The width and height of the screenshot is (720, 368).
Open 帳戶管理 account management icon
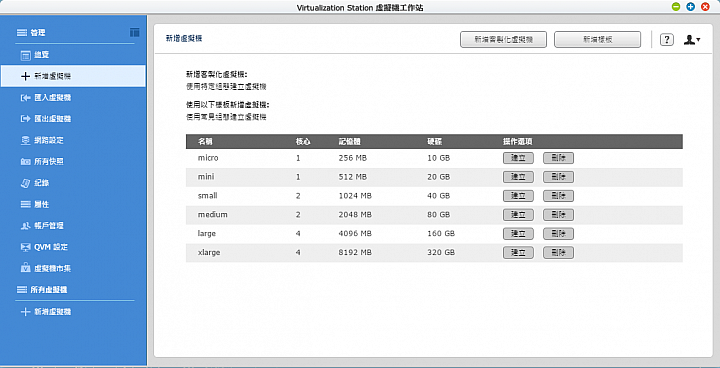point(25,226)
